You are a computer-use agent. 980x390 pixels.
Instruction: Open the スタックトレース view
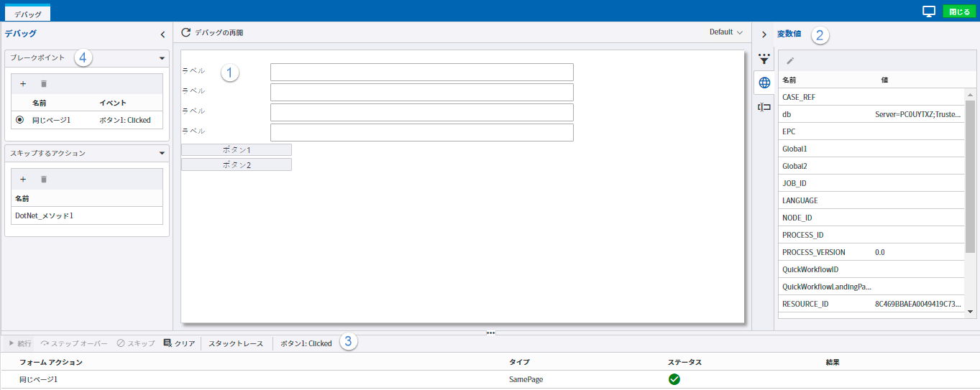coord(236,343)
